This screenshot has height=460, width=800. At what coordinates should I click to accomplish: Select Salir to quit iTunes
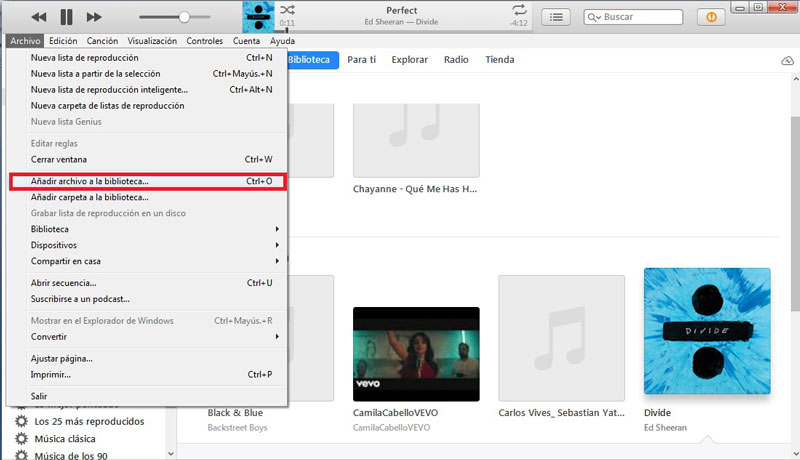[x=147, y=396]
